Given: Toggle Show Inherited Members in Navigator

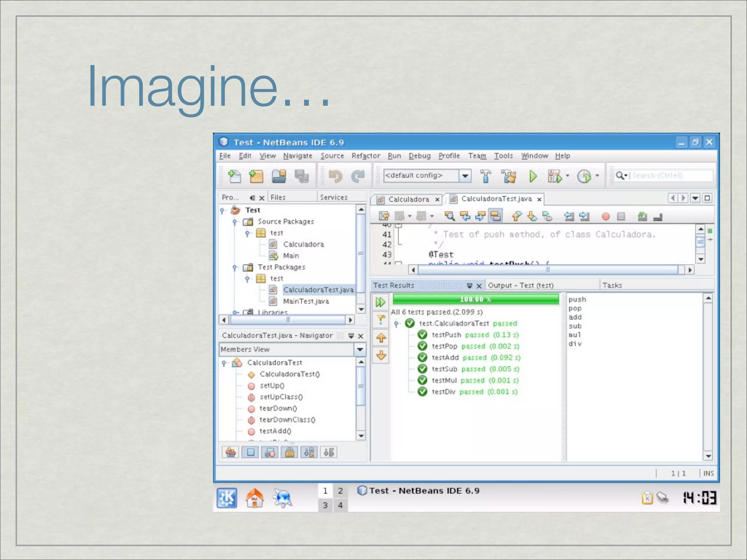Looking at the screenshot, I should (x=231, y=452).
